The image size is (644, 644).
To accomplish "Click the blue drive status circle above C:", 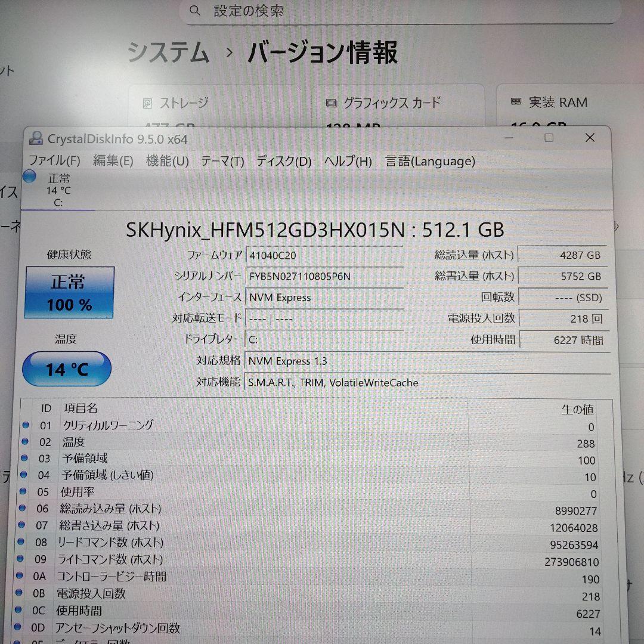I will tap(30, 175).
